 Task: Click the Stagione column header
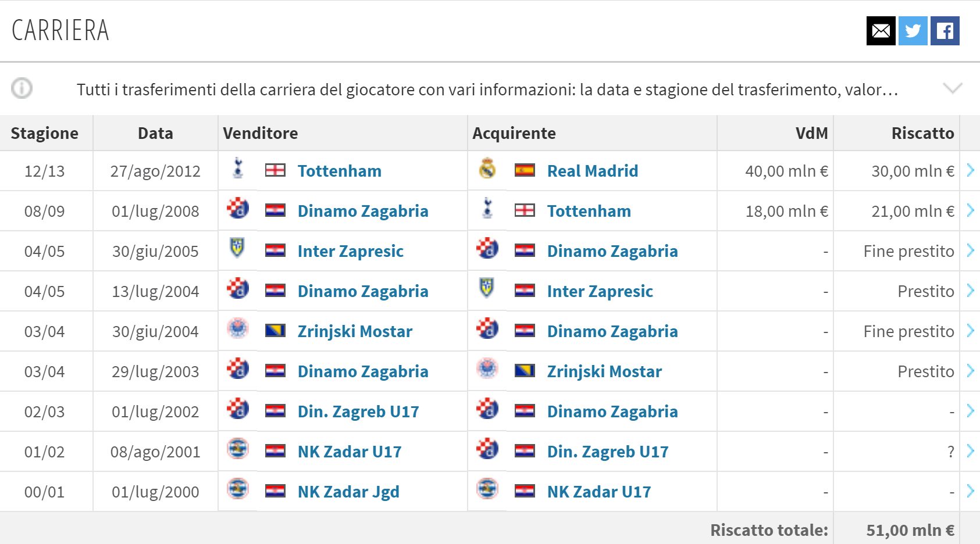(x=45, y=133)
